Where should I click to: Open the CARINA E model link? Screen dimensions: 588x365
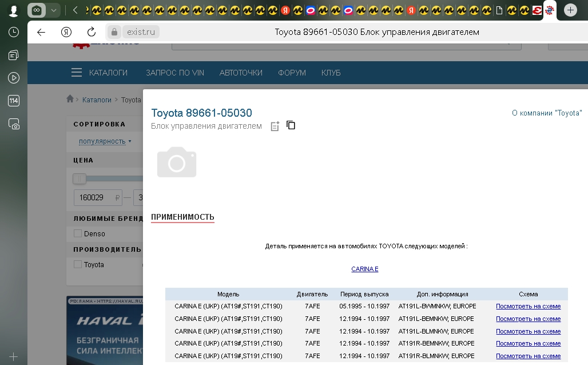click(x=365, y=269)
